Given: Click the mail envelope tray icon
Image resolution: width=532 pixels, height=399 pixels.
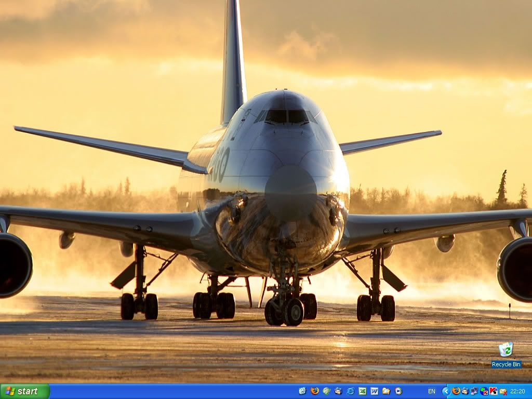Looking at the screenshot, I should [x=503, y=392].
